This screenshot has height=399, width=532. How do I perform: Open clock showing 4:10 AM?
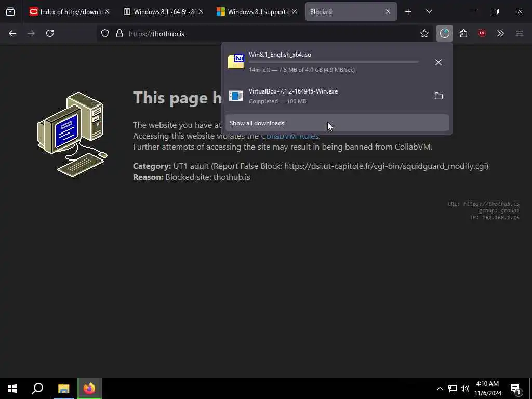point(487,389)
